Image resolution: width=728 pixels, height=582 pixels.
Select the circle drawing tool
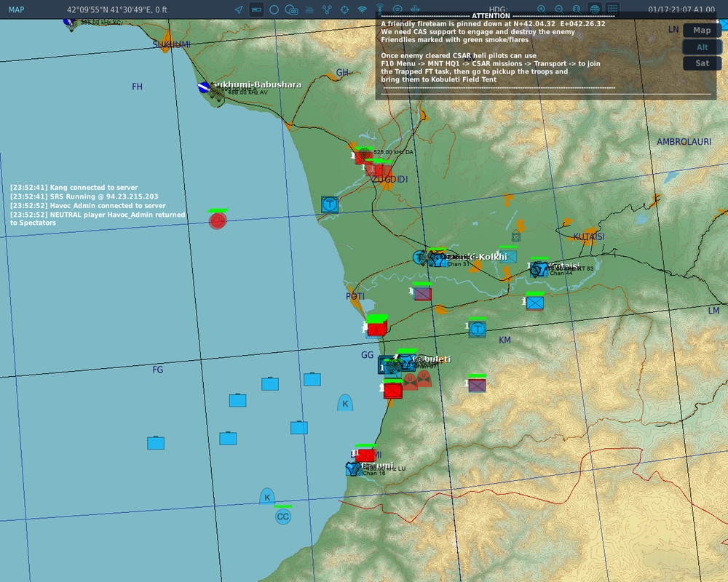(x=274, y=9)
